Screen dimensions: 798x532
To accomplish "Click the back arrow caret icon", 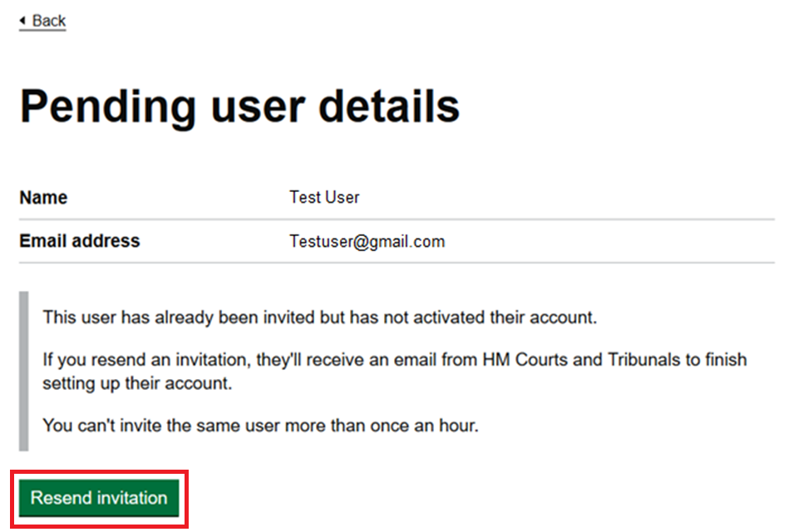I will (x=22, y=20).
